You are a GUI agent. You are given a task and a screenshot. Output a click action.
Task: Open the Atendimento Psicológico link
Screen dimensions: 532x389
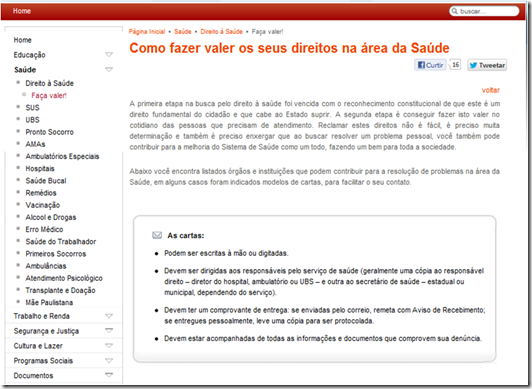pyautogui.click(x=64, y=278)
